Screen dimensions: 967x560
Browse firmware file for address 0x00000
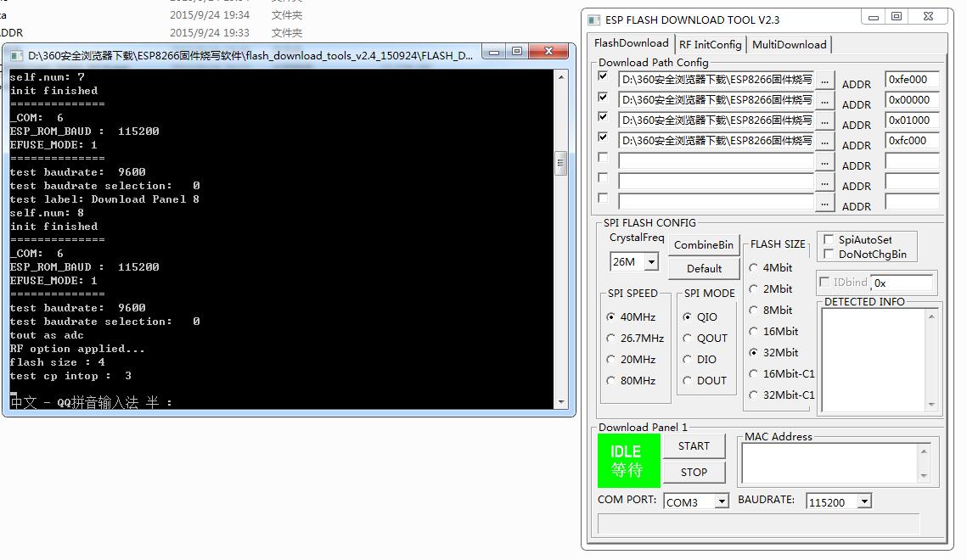pyautogui.click(x=824, y=100)
